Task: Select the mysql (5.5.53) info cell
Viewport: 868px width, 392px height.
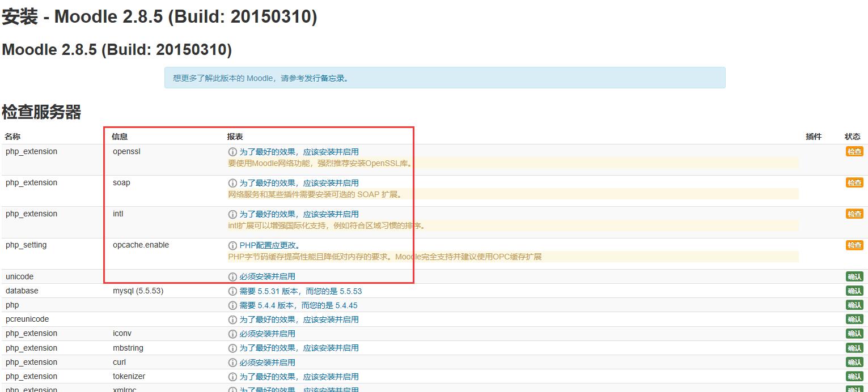Action: [138, 291]
